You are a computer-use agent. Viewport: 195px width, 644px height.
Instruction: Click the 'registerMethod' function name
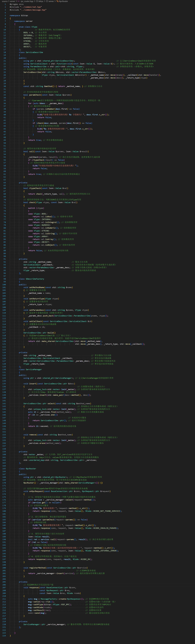(37, 568)
